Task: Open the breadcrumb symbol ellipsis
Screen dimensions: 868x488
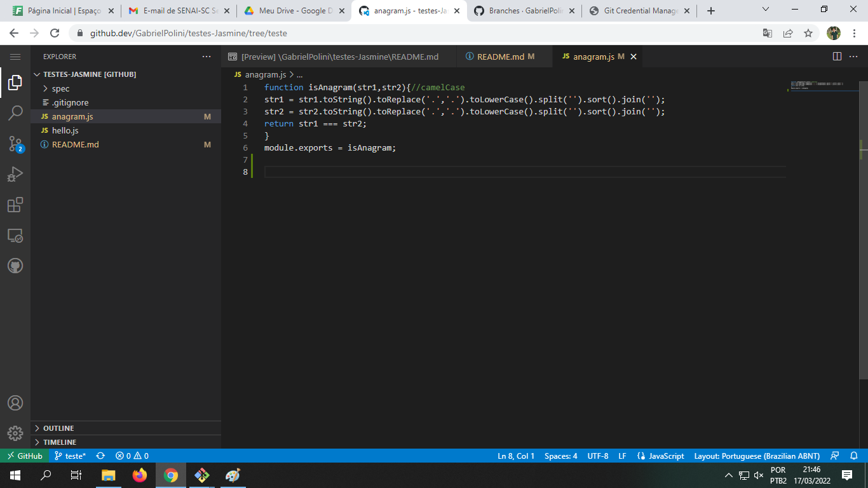Action: click(x=299, y=74)
